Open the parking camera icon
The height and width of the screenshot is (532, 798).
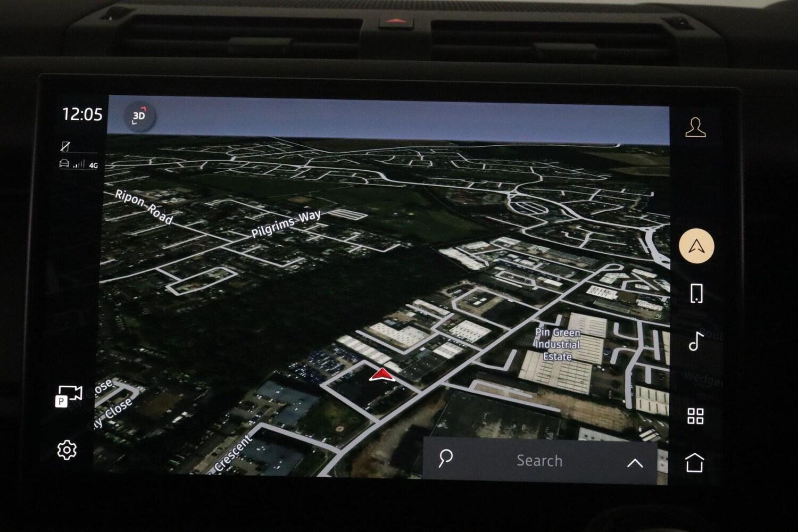point(69,396)
